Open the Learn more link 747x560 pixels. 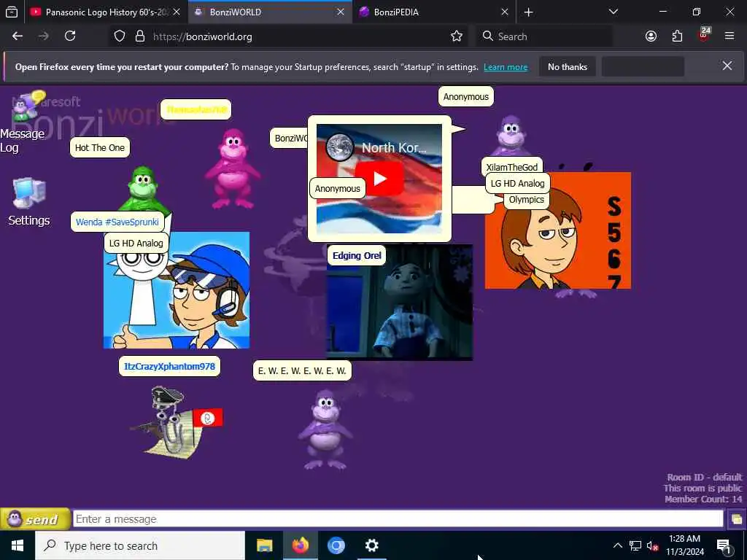tap(506, 67)
